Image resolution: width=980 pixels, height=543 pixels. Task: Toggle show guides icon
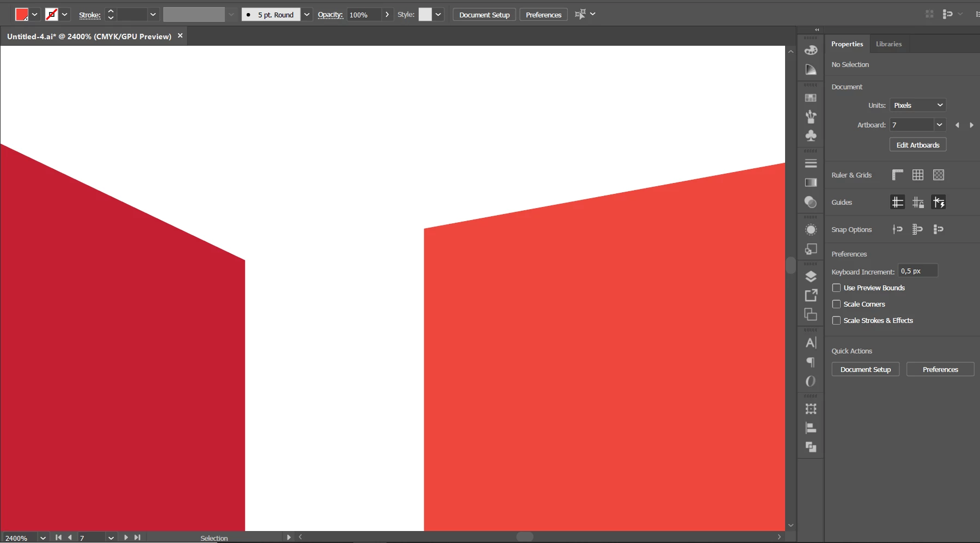(897, 202)
